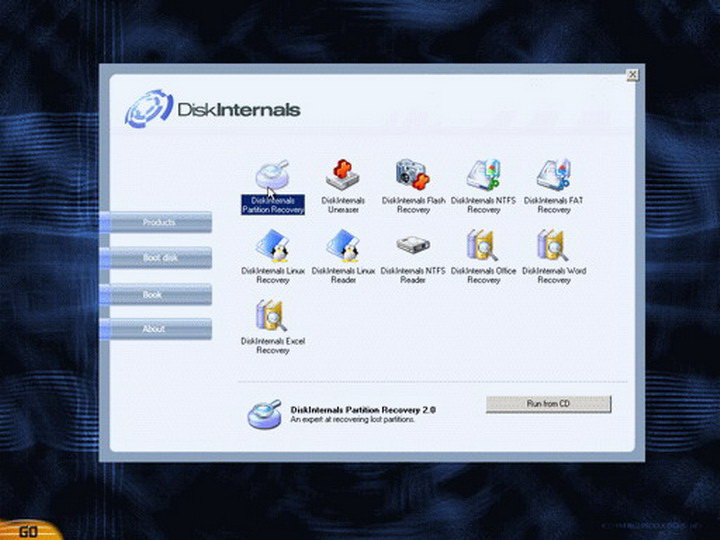Close the DiskInternals launcher window
Image resolution: width=720 pixels, height=540 pixels.
632,75
